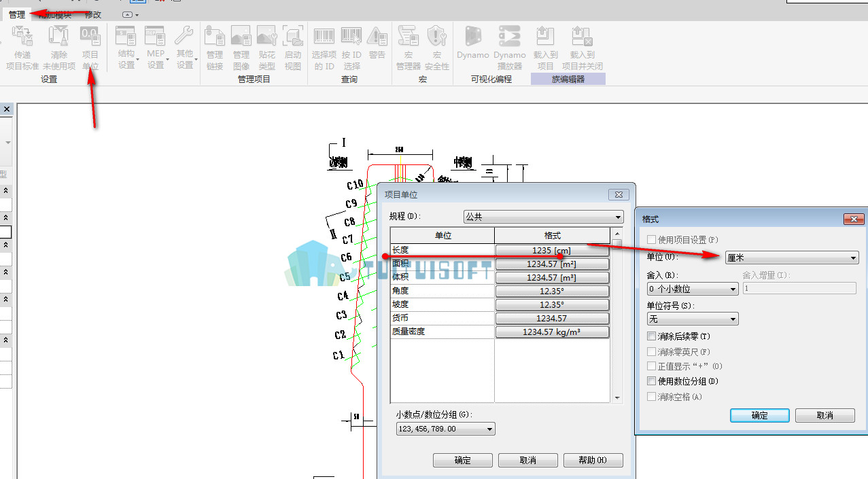The height and width of the screenshot is (479, 868).
Task: Open the 舍入 dropdown showing 0 个小数位
Action: 693,289
